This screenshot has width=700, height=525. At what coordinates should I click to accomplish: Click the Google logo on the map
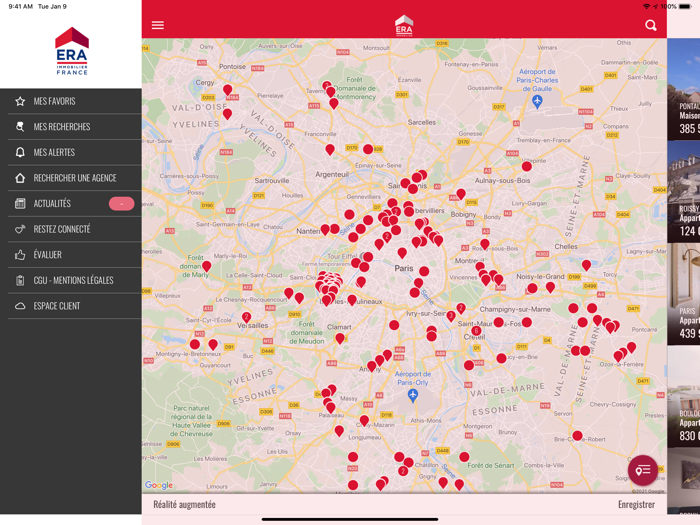[158, 485]
